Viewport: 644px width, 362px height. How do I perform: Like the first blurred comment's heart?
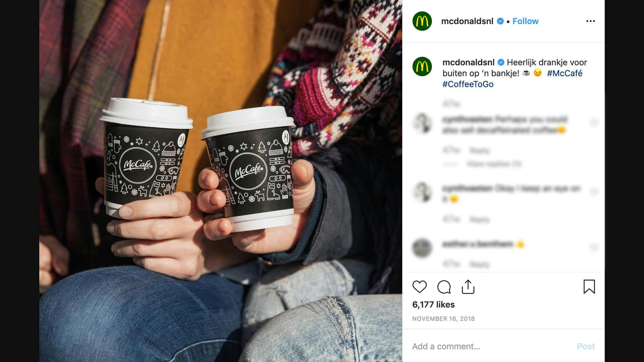tap(594, 123)
